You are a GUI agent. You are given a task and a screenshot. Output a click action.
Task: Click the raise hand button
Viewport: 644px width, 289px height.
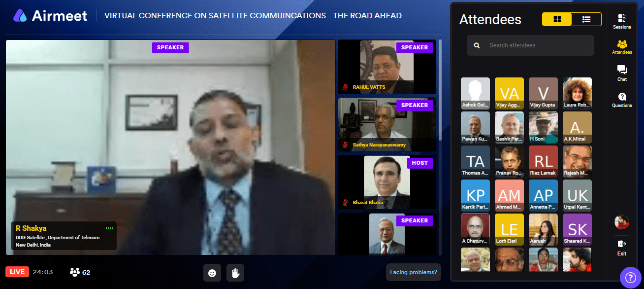[235, 273]
